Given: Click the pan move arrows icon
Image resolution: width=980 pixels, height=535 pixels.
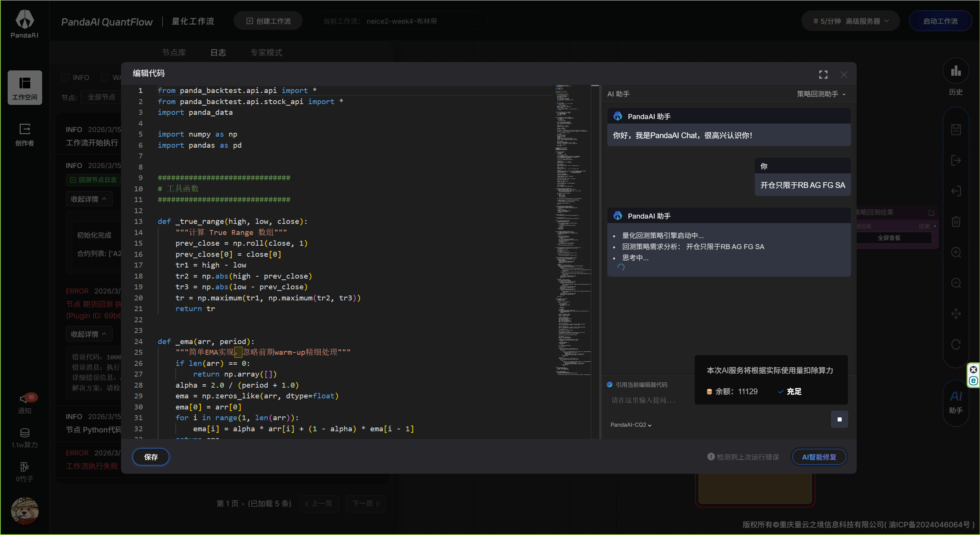Looking at the screenshot, I should click(x=956, y=314).
